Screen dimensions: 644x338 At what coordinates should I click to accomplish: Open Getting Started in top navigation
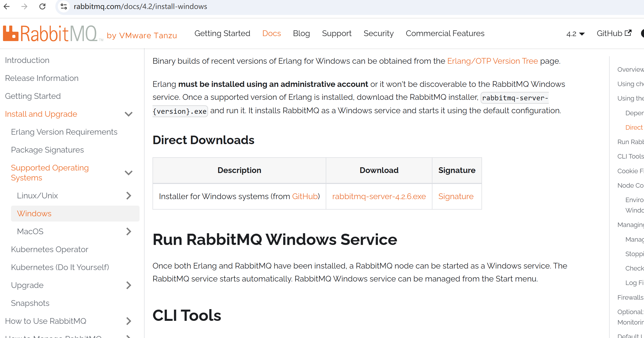point(222,33)
